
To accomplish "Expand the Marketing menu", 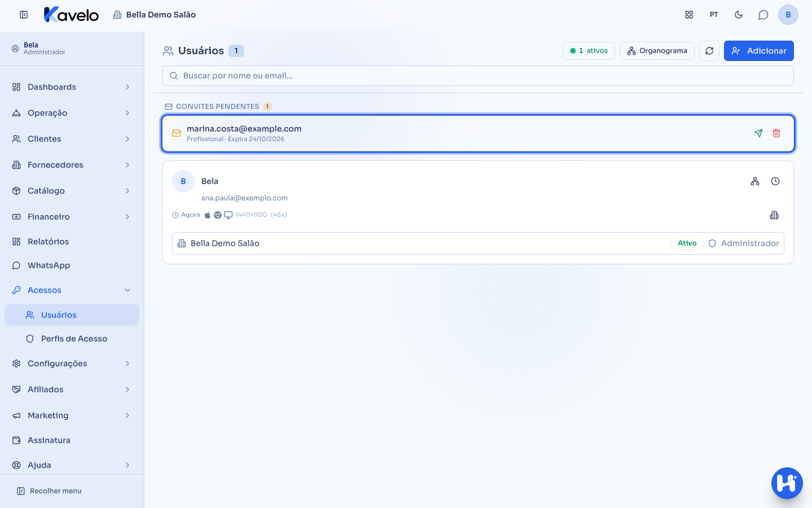I will click(x=72, y=415).
